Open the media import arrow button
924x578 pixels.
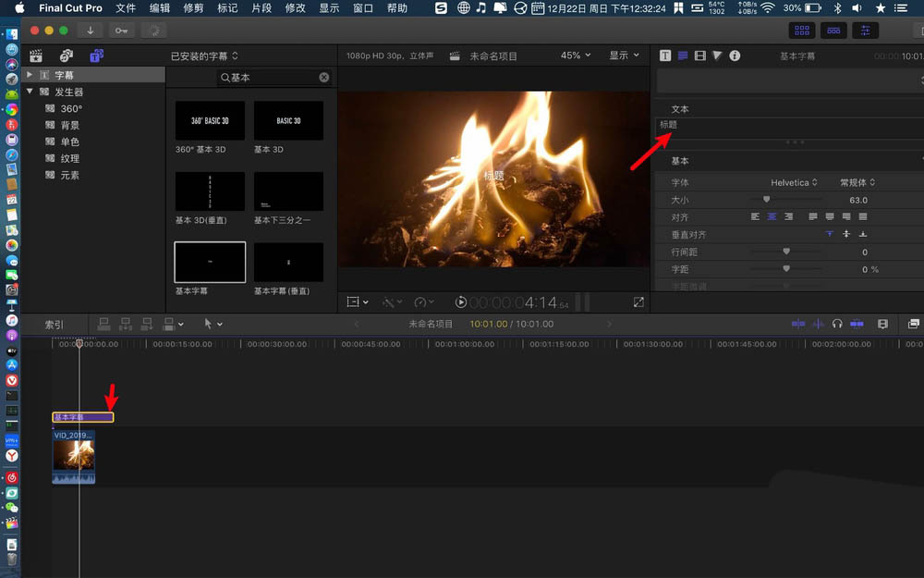[x=91, y=31]
